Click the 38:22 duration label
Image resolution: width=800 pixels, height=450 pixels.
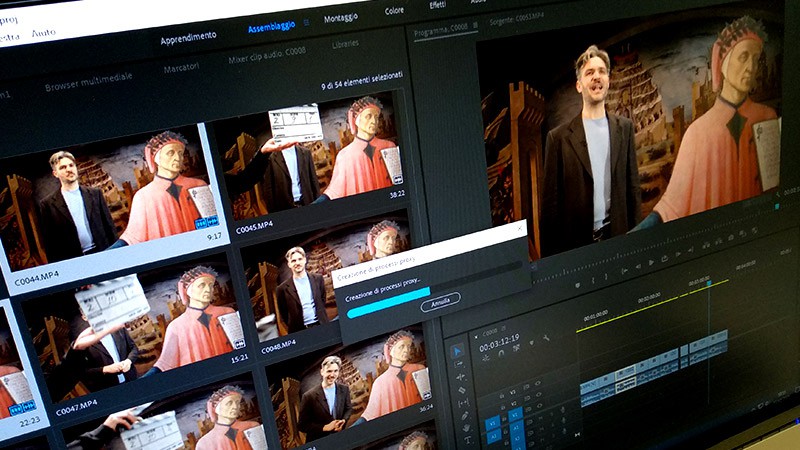(397, 194)
